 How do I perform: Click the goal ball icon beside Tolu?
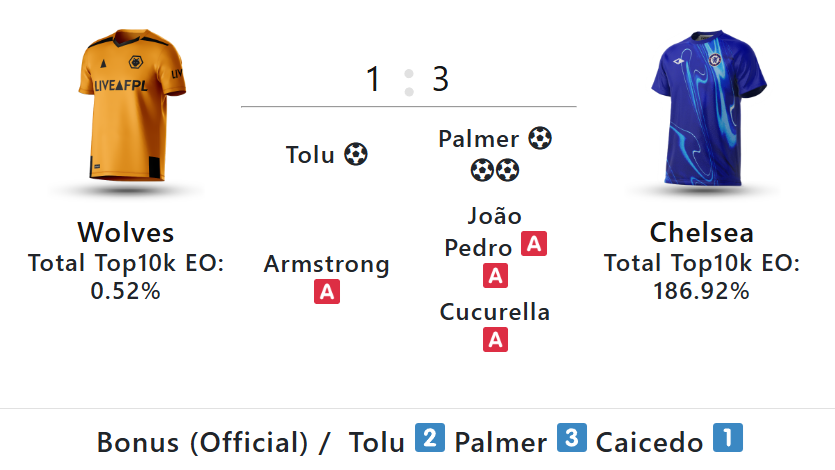(x=356, y=155)
